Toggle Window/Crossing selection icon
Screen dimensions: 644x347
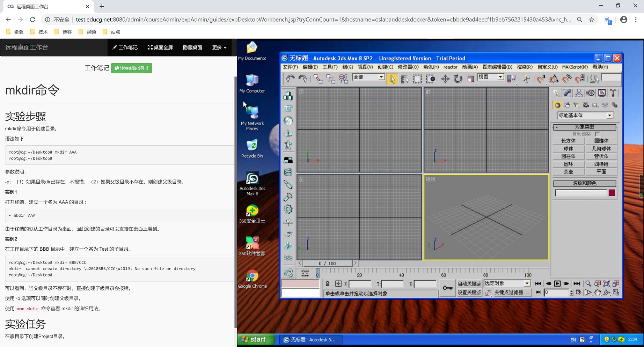(x=431, y=79)
